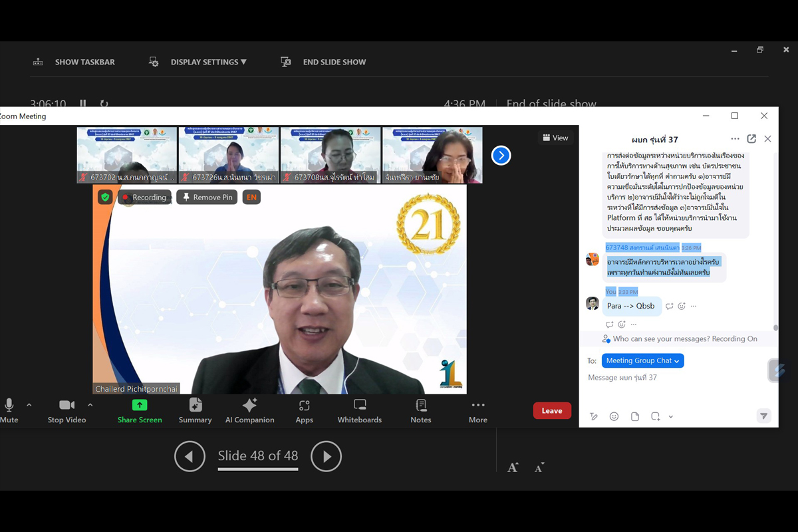Screen dimensions: 798x532
Task: Expand Meeting Group Chat recipient dropdown
Action: point(642,360)
